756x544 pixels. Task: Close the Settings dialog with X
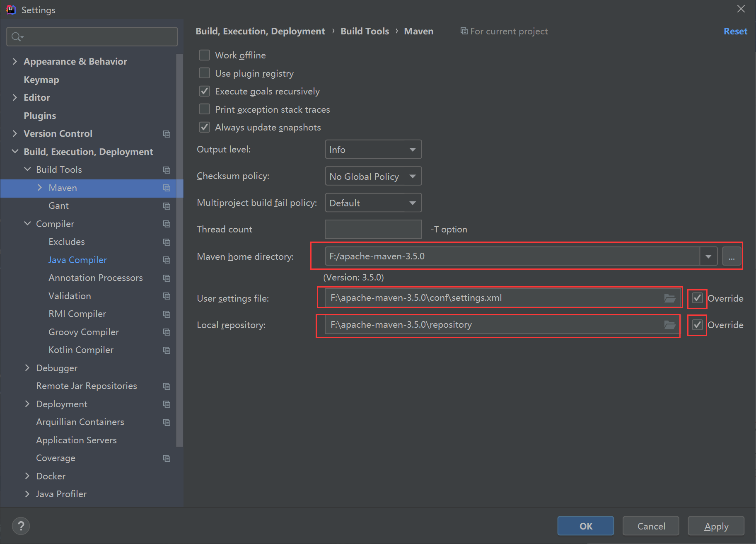point(741,9)
